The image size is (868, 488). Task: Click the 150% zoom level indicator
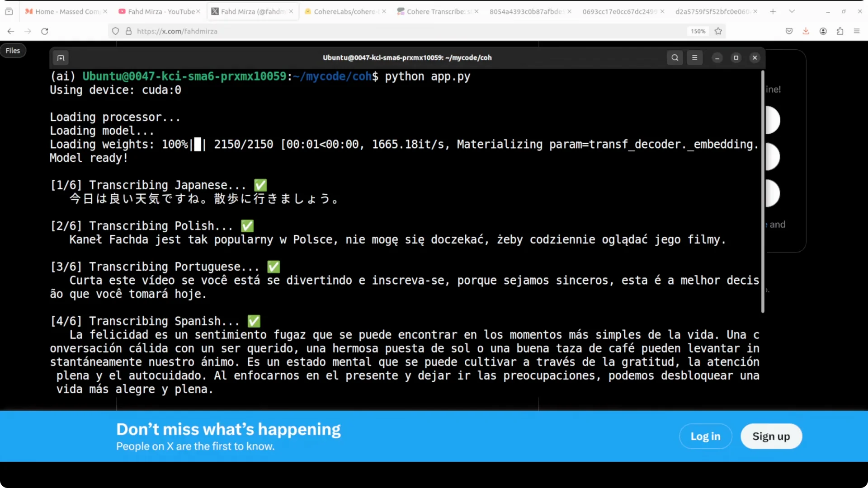[x=698, y=31]
